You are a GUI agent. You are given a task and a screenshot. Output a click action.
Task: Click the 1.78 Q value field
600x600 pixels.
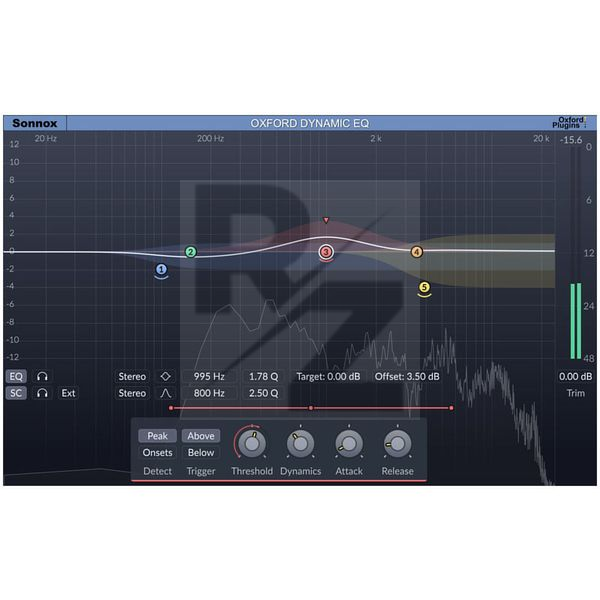[264, 377]
